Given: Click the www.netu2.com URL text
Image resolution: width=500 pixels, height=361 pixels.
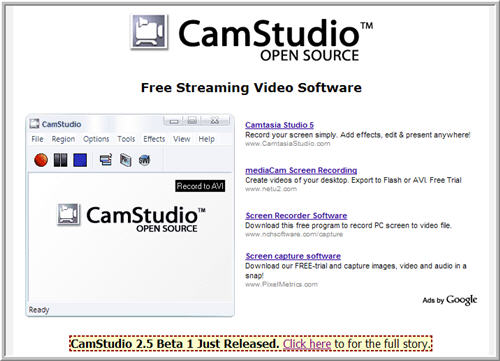Looking at the screenshot, I should (271, 189).
